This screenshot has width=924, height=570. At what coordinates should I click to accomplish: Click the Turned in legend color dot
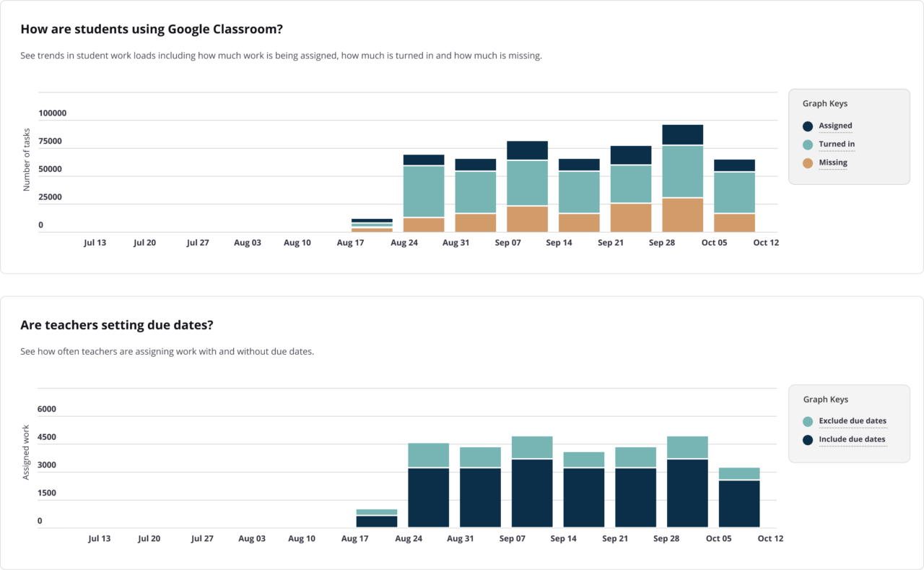(x=806, y=144)
